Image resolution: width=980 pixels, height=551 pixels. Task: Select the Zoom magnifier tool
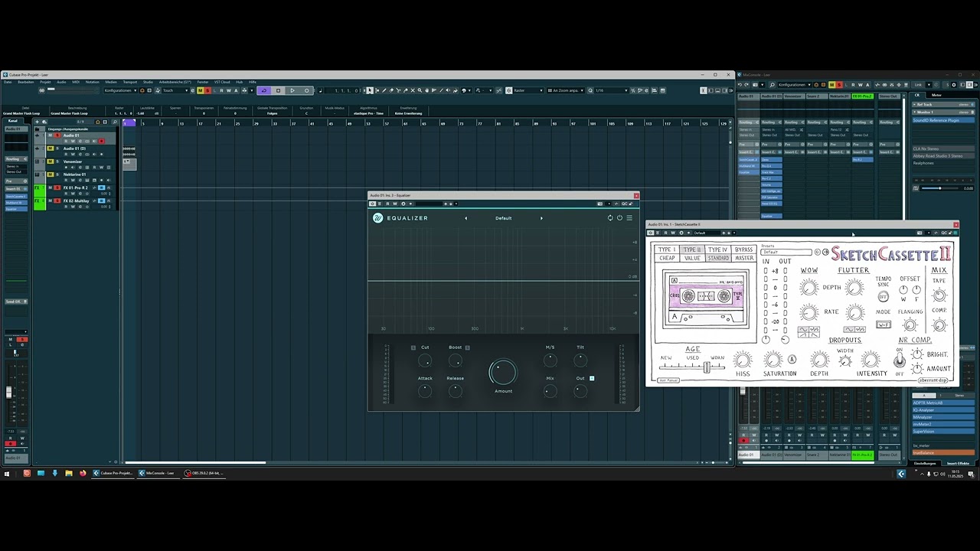point(420,90)
